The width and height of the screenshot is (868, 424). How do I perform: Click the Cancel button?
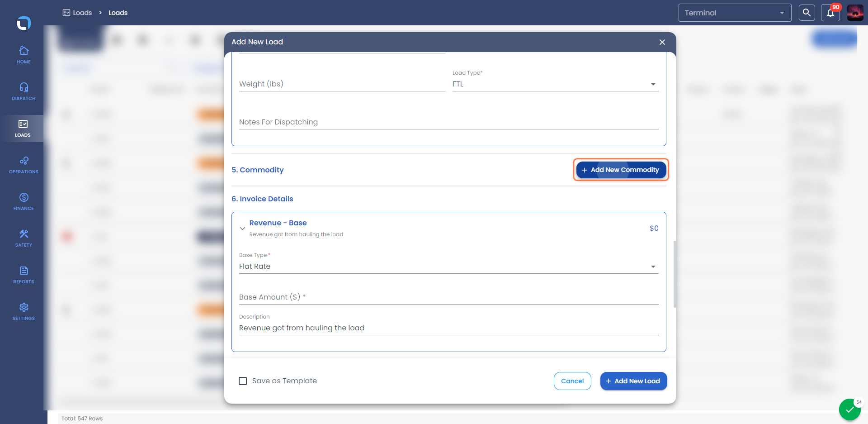click(x=572, y=381)
